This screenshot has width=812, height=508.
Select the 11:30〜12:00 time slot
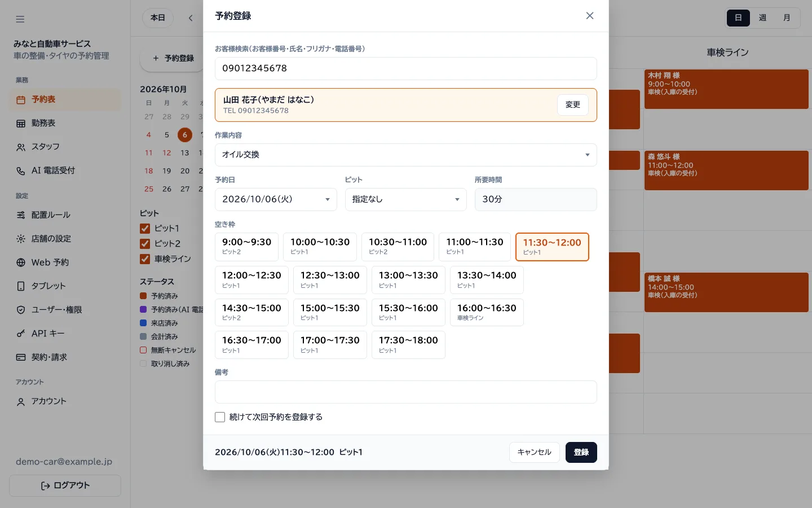click(552, 247)
